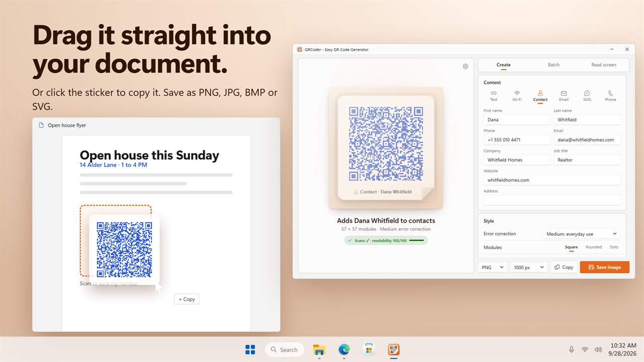Click the Save image button
Screen dimensions: 644x362
[x=604, y=267]
